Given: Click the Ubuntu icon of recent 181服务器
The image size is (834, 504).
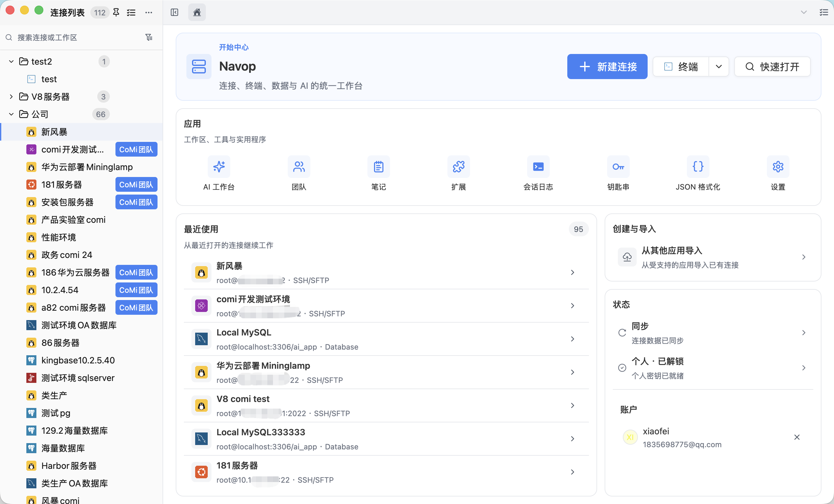Looking at the screenshot, I should click(x=201, y=472).
